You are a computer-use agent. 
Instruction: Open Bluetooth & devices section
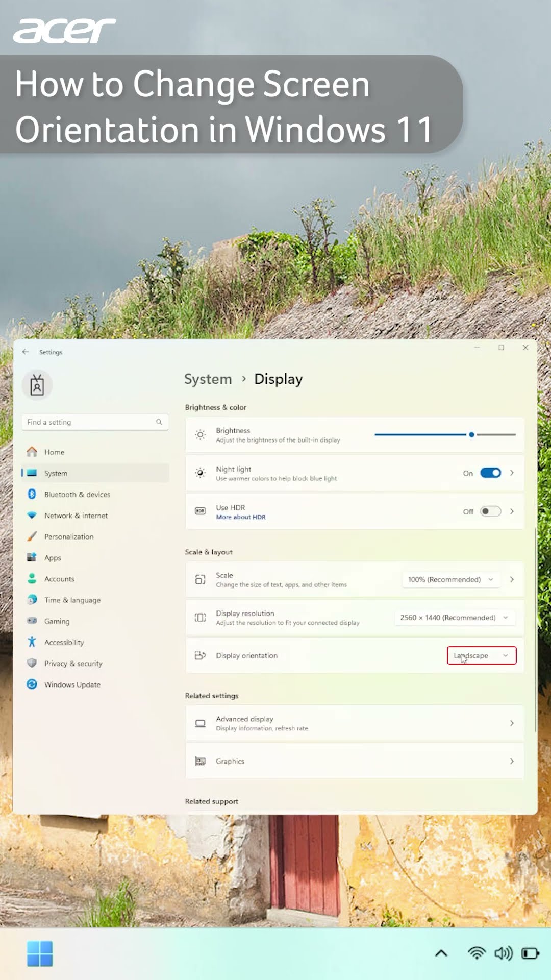coord(95,494)
